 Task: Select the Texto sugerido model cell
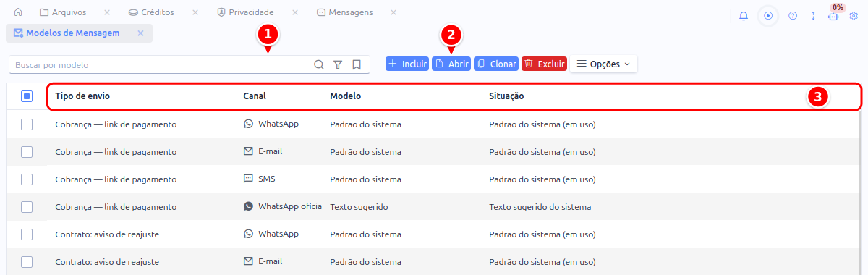coord(359,207)
